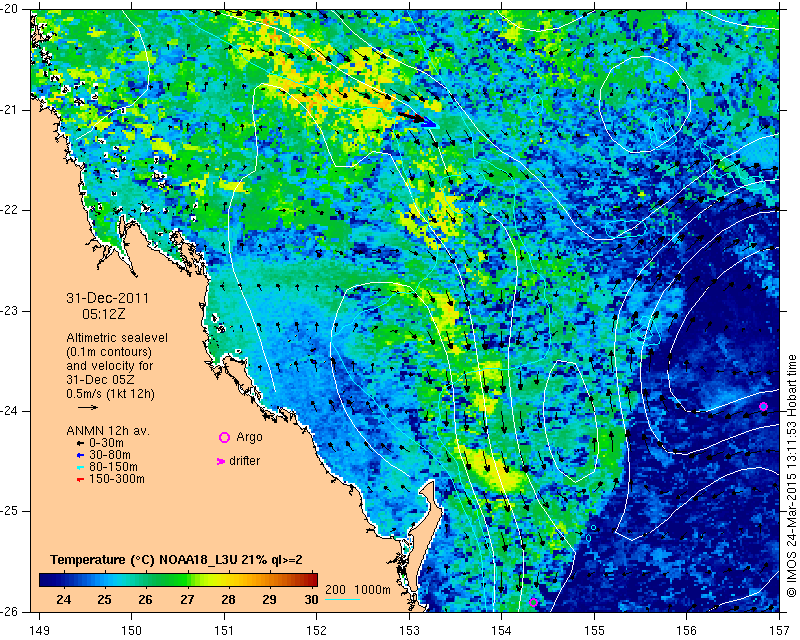Click the 149 longitude axis label
The image size is (800, 640).
[x=40, y=631]
